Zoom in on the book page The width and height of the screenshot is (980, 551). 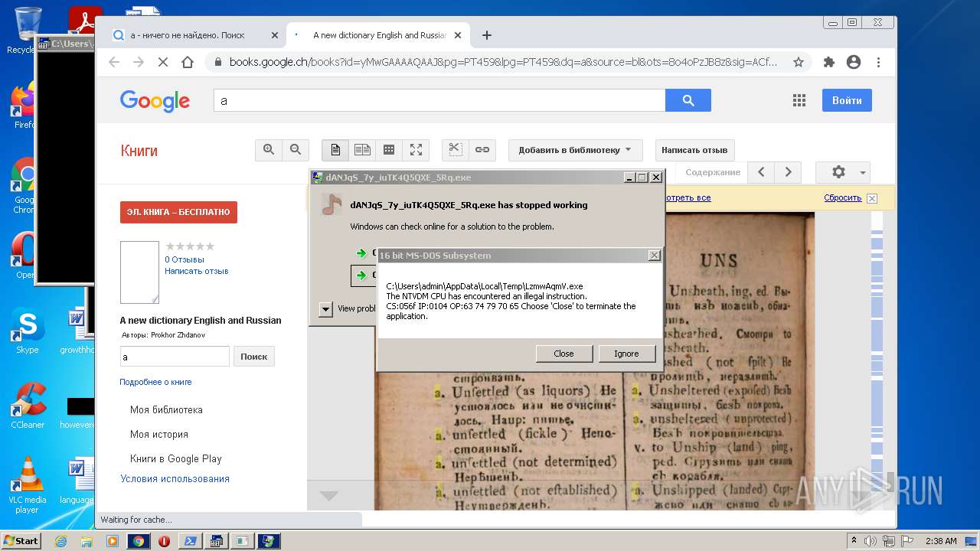coord(269,150)
